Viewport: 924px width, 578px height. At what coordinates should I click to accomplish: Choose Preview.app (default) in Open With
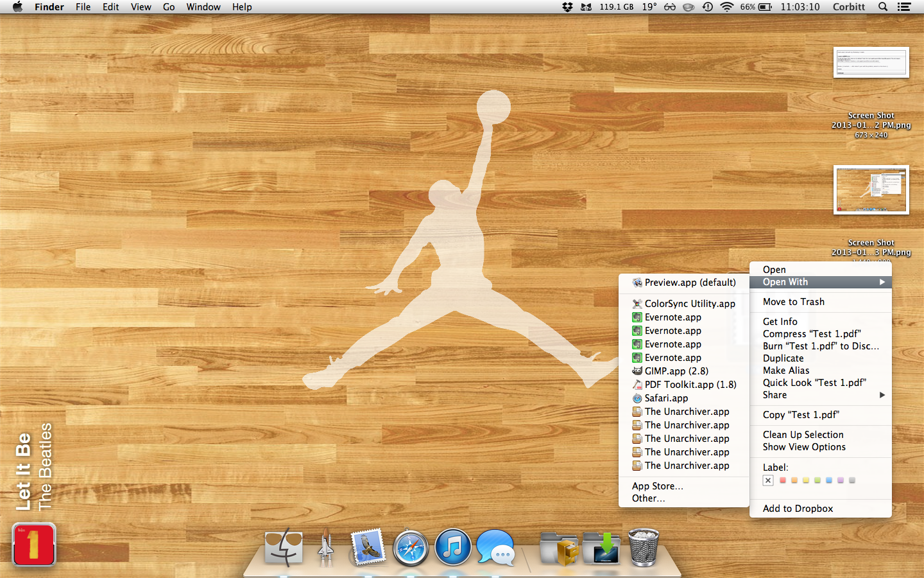point(684,283)
